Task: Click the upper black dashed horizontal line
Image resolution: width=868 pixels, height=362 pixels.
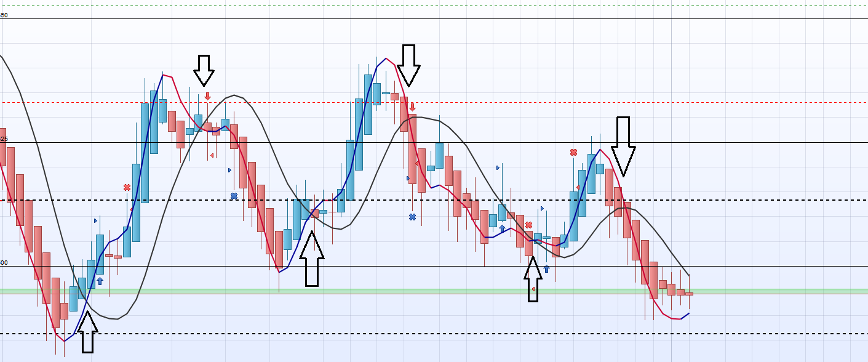Action: [x=434, y=200]
